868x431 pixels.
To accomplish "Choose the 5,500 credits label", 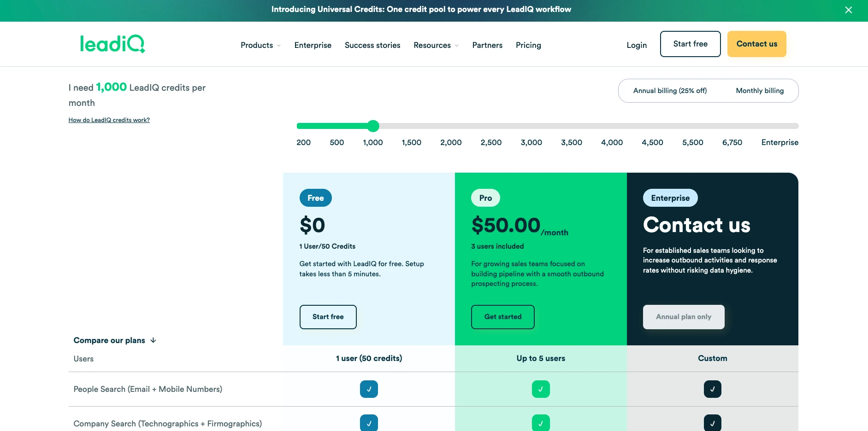I will pyautogui.click(x=693, y=142).
